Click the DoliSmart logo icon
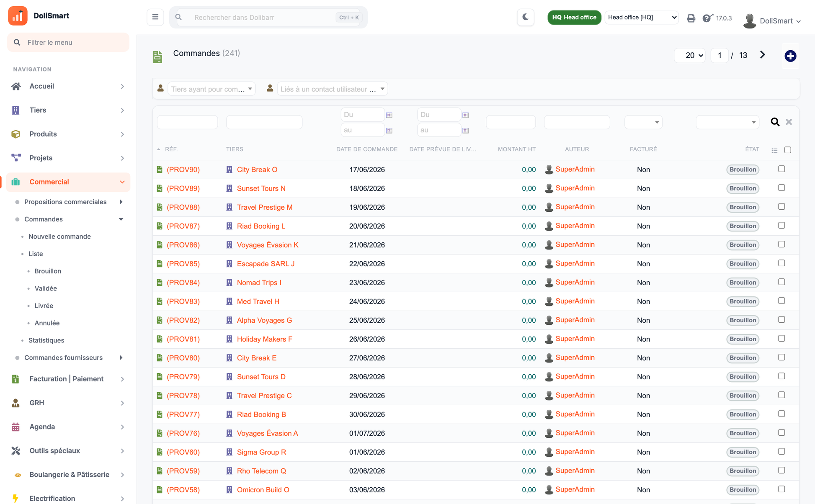Viewport: 815px width, 504px height. (x=18, y=16)
